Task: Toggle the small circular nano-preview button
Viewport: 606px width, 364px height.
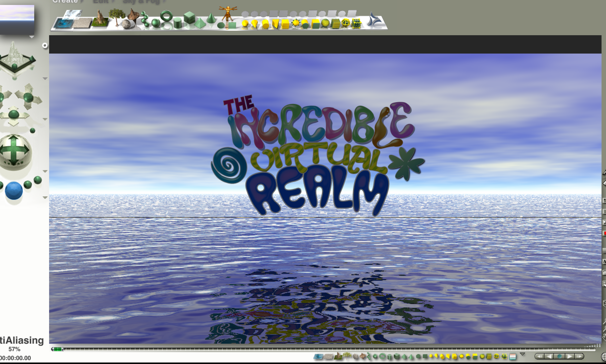Action: coord(45,45)
